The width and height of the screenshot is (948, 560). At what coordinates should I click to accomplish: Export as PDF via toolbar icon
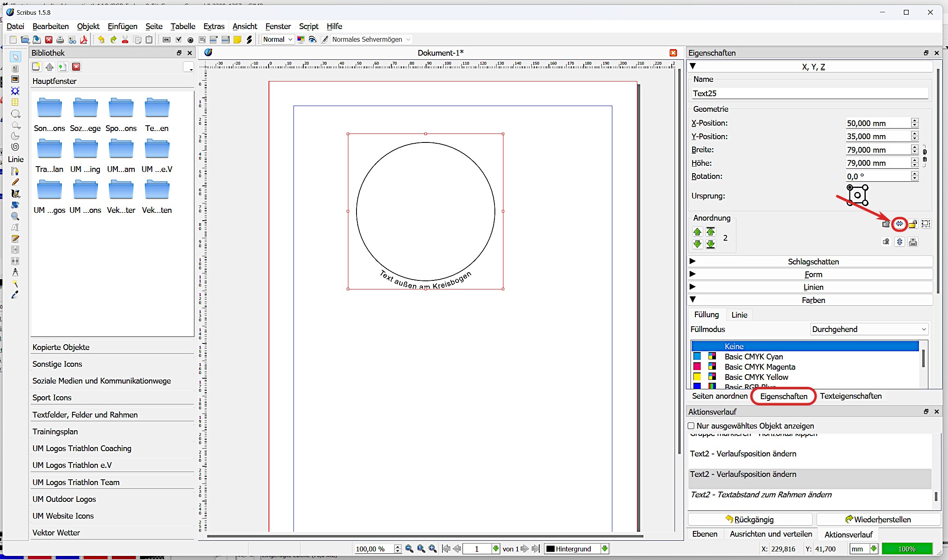coord(84,40)
